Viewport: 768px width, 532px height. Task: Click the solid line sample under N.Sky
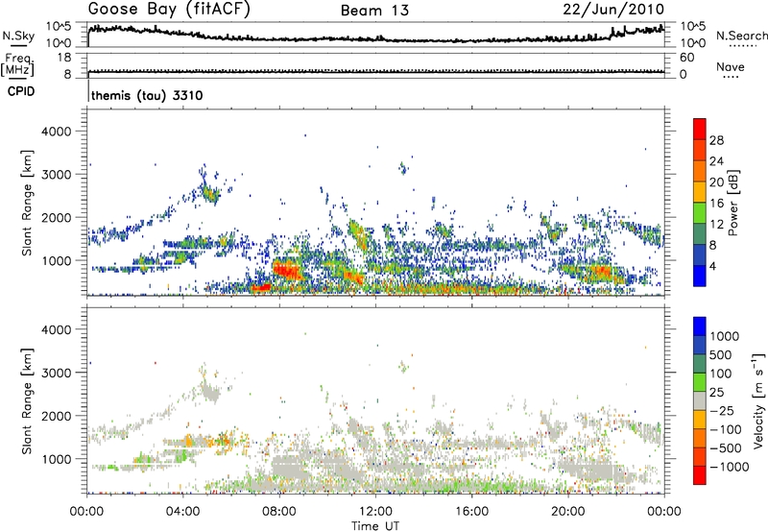(x=18, y=45)
